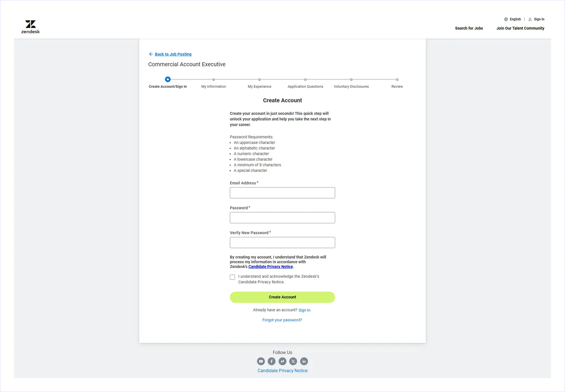
Task: Select the Review step on progress bar
Action: pyautogui.click(x=397, y=79)
